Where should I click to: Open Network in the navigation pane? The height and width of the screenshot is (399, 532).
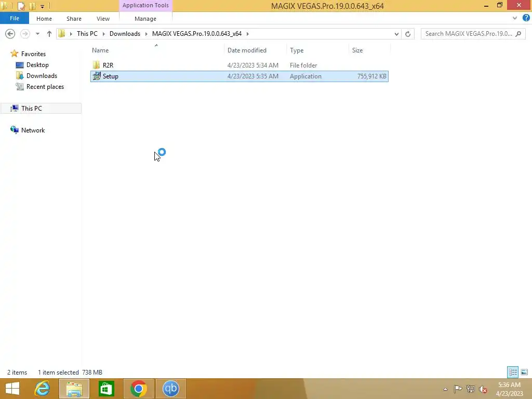click(33, 130)
